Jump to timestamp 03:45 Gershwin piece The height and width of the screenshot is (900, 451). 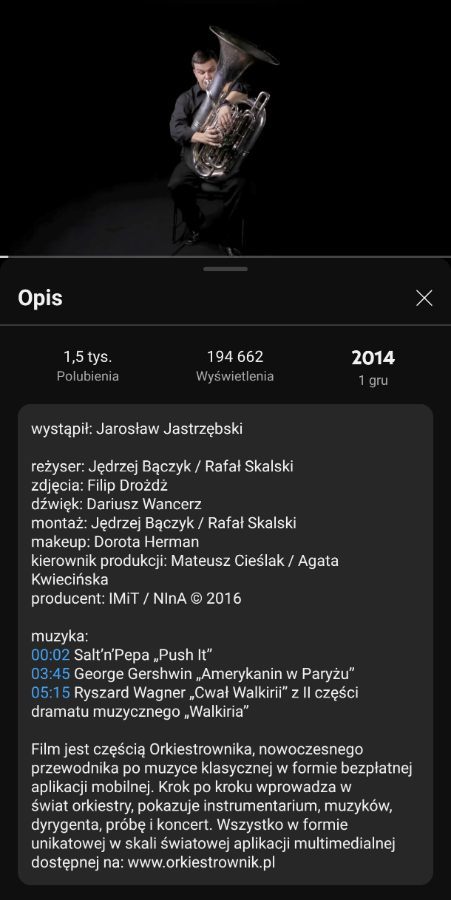pyautogui.click(x=50, y=673)
